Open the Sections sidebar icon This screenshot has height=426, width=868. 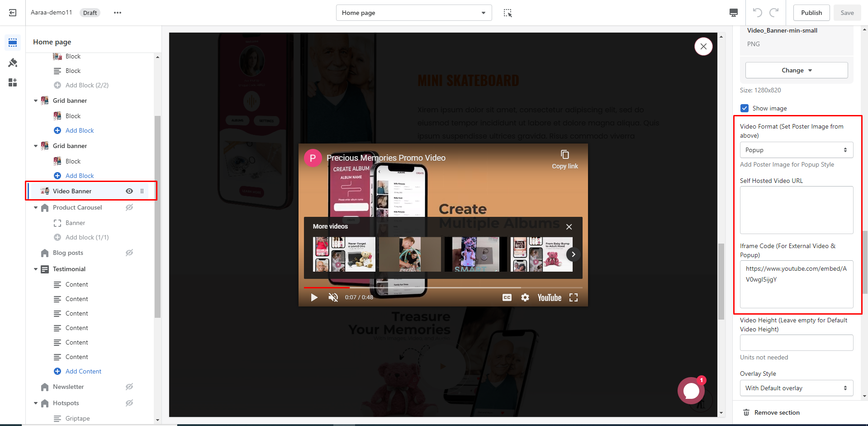pos(13,43)
